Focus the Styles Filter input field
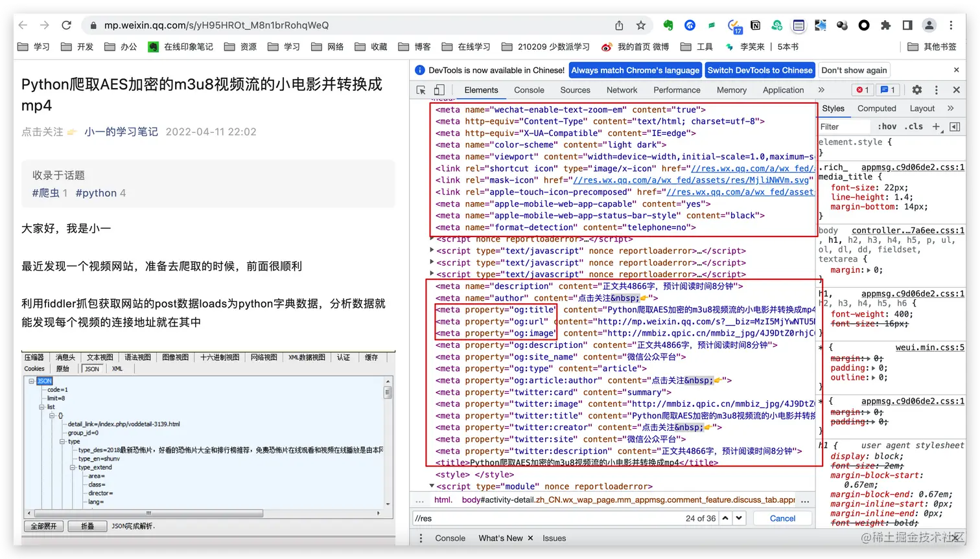This screenshot has width=980, height=559. pos(845,127)
